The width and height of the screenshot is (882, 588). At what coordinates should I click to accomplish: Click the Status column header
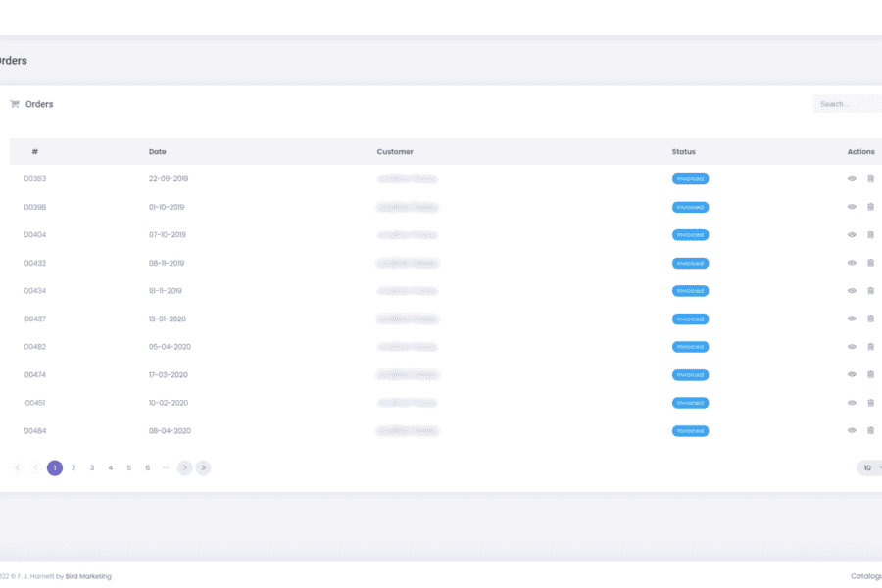click(x=683, y=152)
